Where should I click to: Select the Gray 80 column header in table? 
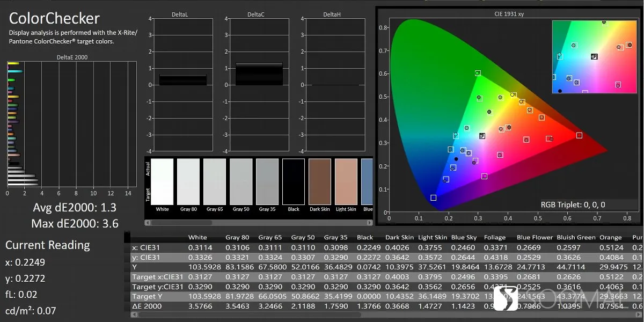point(237,237)
